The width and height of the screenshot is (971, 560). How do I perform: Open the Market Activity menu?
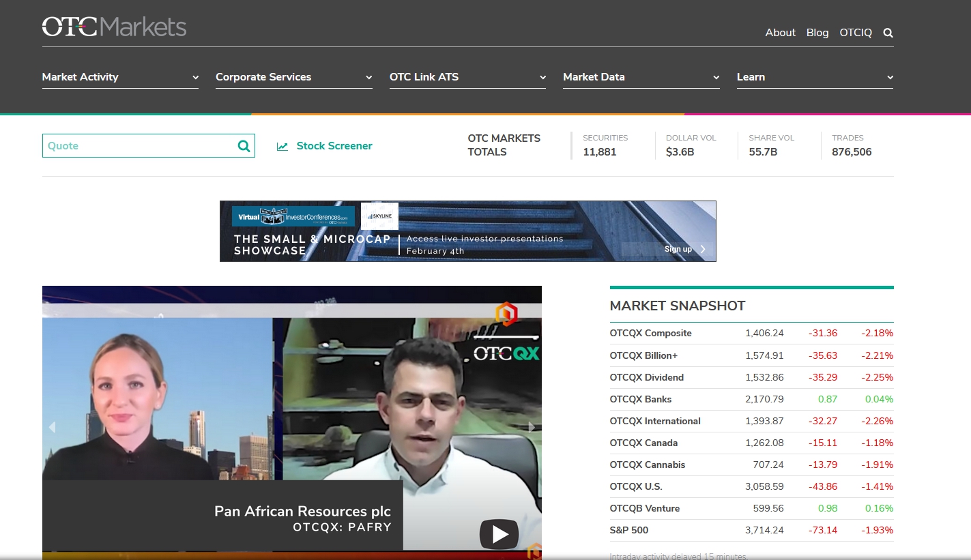pyautogui.click(x=120, y=77)
